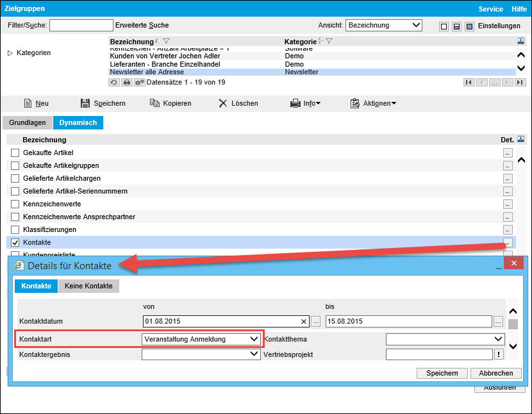The image size is (532, 414).
Task: Go to first record page icon
Action: coord(469,83)
